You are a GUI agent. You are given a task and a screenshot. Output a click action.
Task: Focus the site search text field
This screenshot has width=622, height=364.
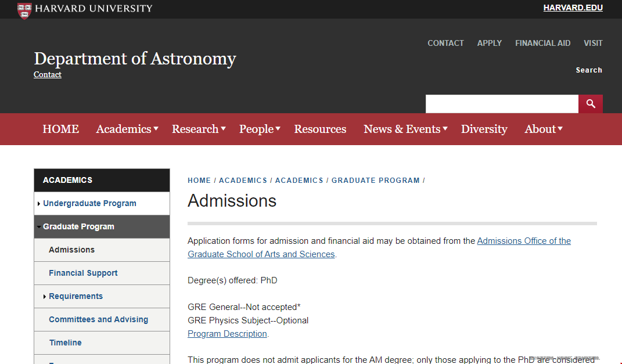pyautogui.click(x=502, y=104)
